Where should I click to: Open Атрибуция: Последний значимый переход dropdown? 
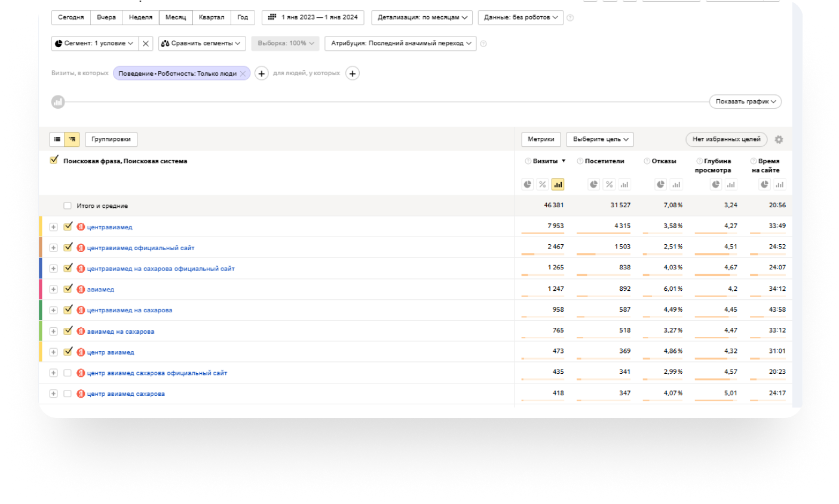[x=400, y=44]
